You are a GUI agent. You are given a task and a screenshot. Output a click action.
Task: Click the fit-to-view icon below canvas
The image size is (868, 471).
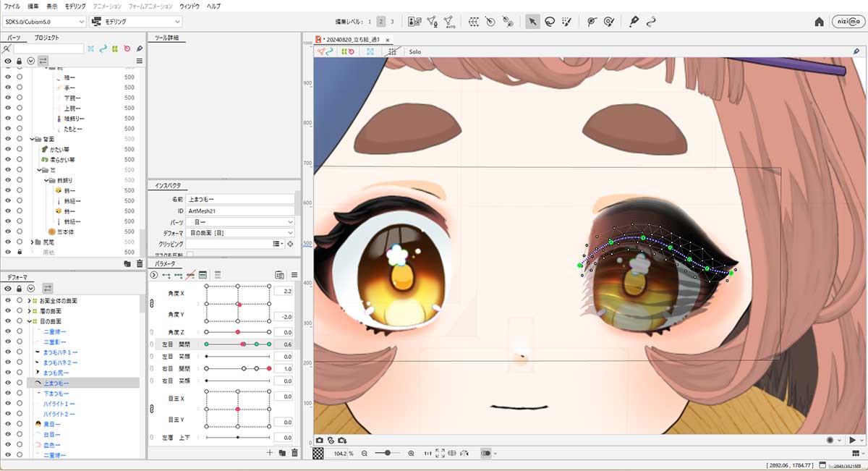pyautogui.click(x=440, y=453)
